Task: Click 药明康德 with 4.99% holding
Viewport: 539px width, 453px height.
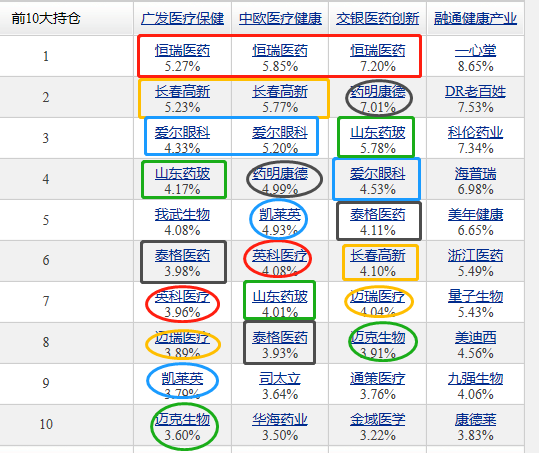Action: 280,174
